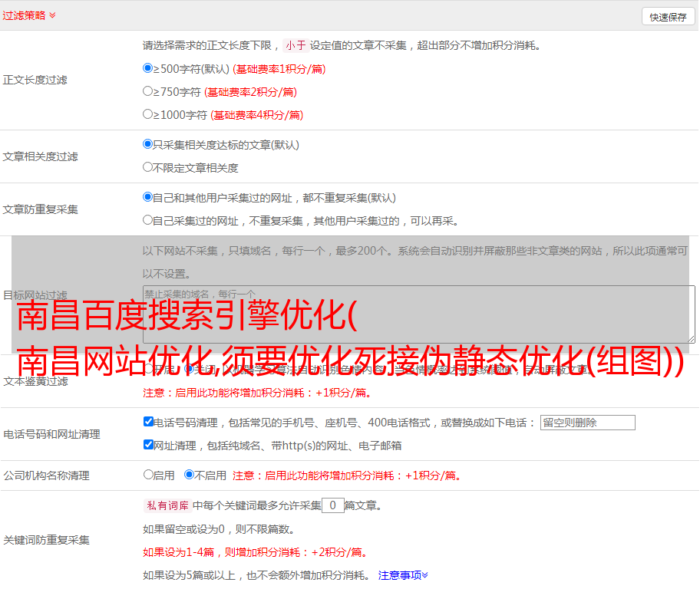Viewport: 700px width, 589px height.
Task: Select 自己和其他用户采集过的网址 no-repeat option
Action: [x=148, y=197]
